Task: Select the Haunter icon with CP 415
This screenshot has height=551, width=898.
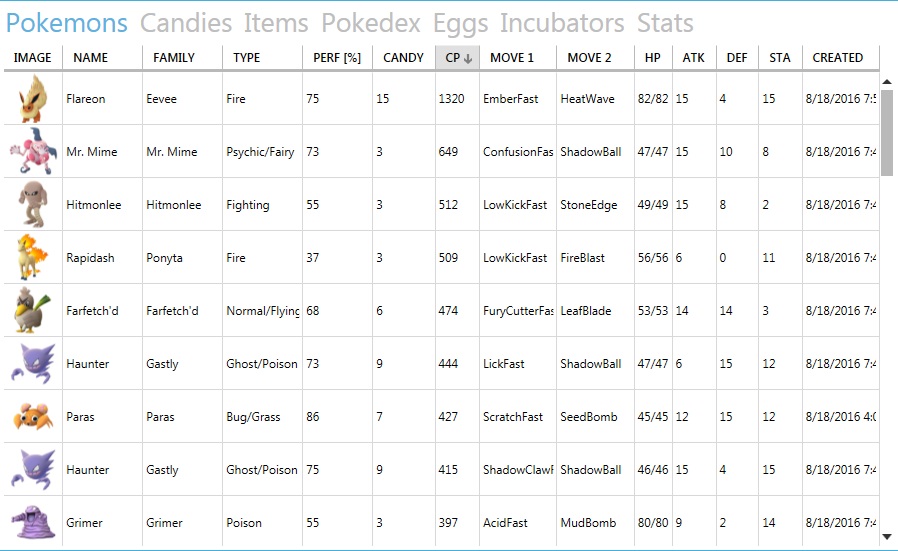Action: pos(33,470)
